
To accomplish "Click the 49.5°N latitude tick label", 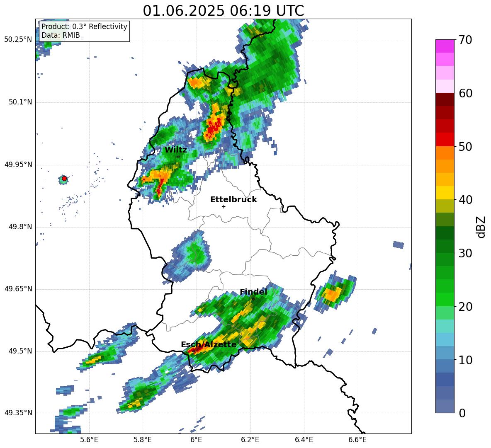I will pyautogui.click(x=20, y=351).
